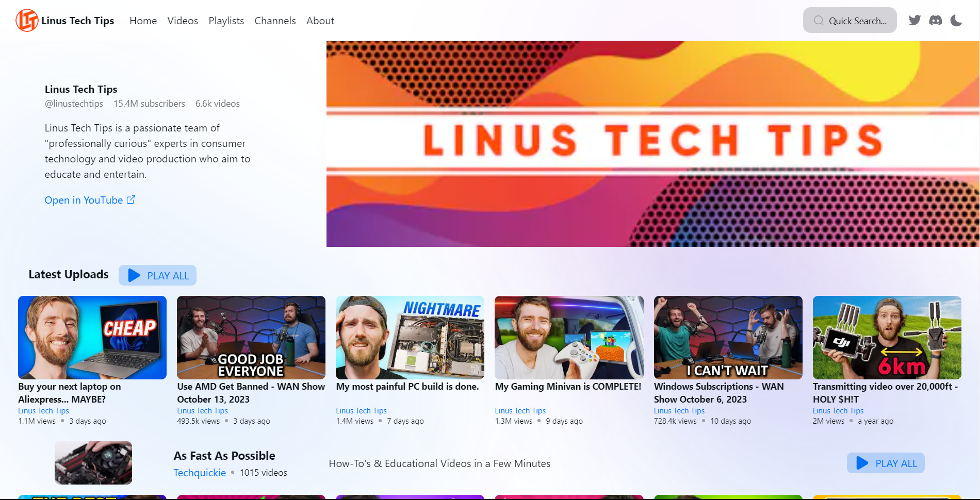980x500 pixels.
Task: Open the Videos menu item
Action: pyautogui.click(x=183, y=21)
